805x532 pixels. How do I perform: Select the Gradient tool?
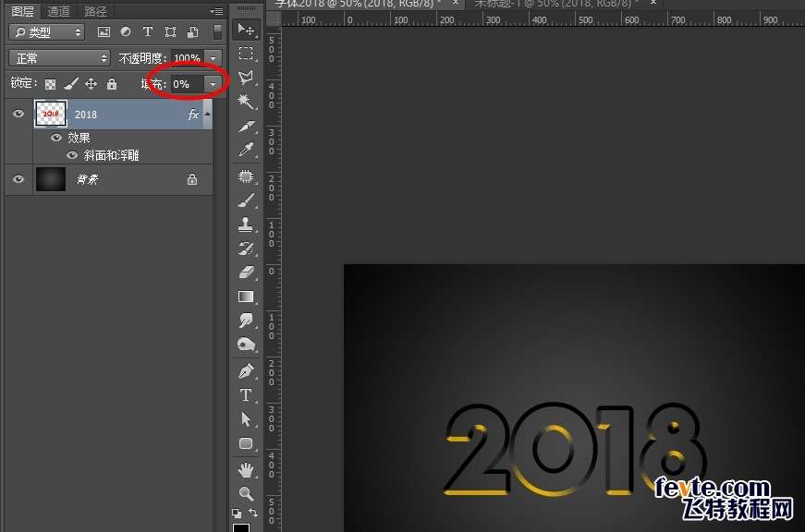coord(246,296)
